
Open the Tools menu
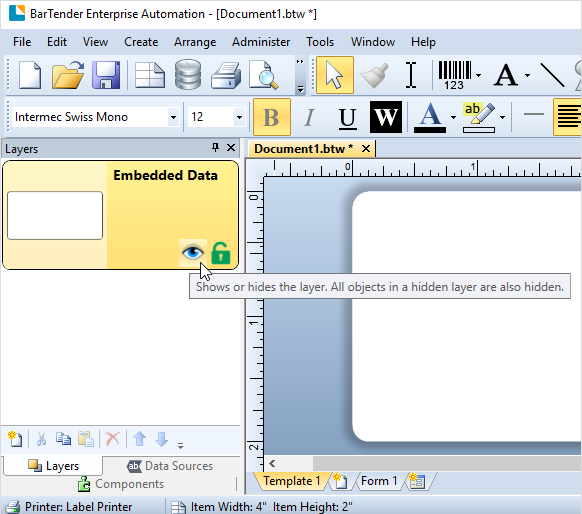320,42
